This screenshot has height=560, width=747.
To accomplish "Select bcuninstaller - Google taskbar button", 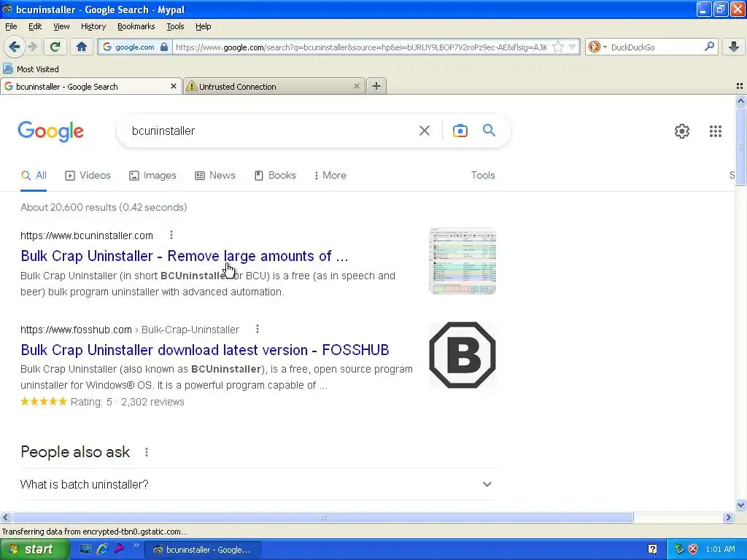I will 203,550.
